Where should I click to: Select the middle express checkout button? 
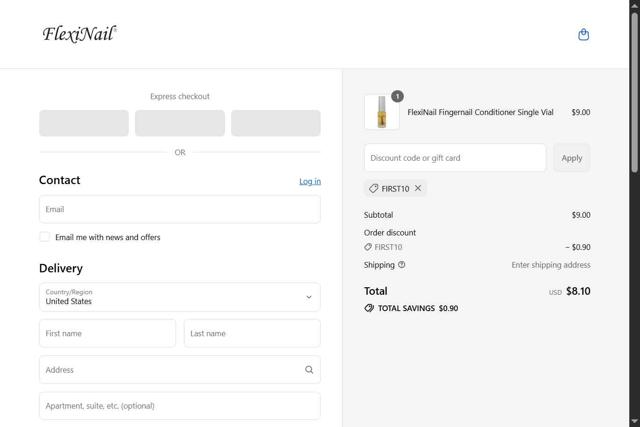click(180, 123)
